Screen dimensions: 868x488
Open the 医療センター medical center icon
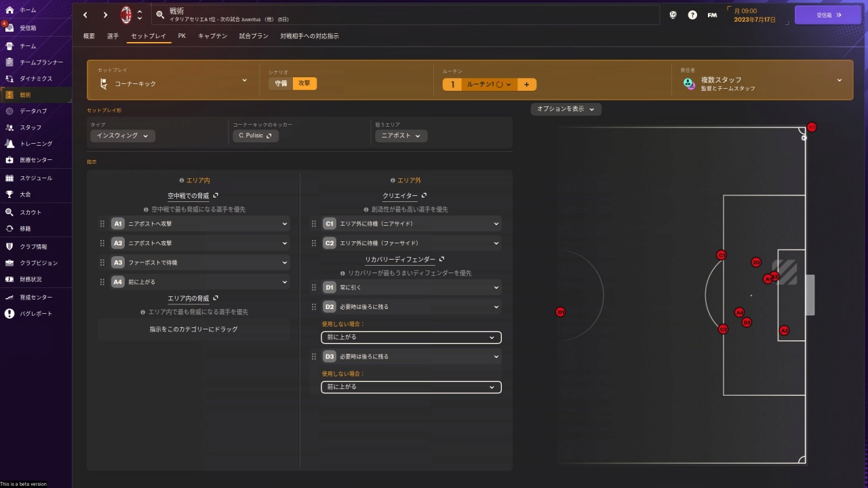coord(9,160)
